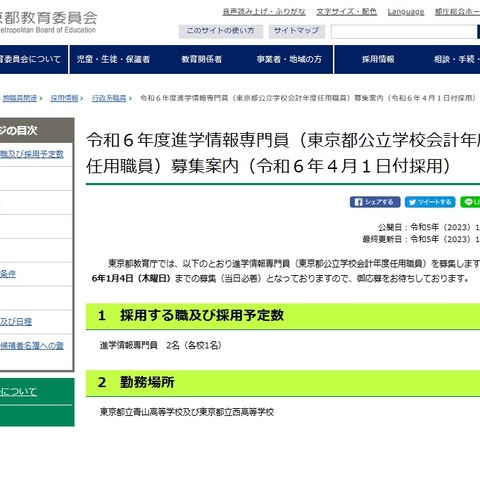Open 事業者・地域の方 menu item
The height and width of the screenshot is (480, 480).
(x=289, y=59)
